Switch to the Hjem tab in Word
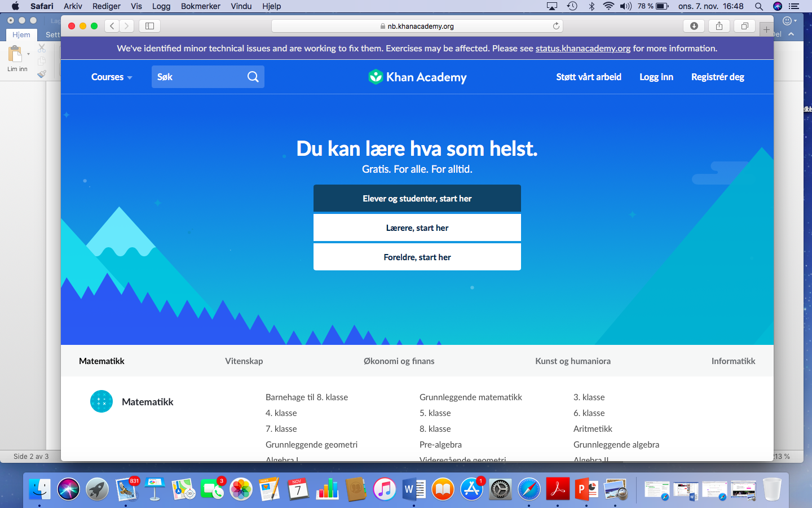The width and height of the screenshot is (812, 508). (x=21, y=34)
